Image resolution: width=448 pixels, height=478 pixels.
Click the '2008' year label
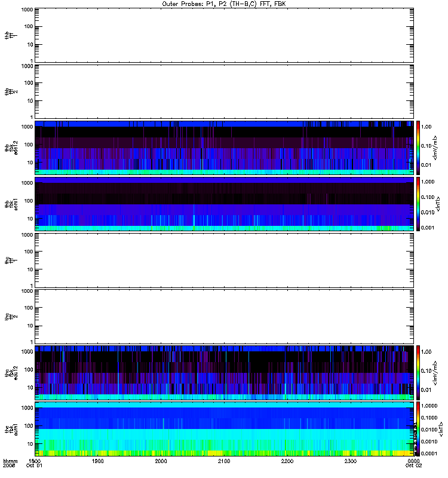(9, 466)
